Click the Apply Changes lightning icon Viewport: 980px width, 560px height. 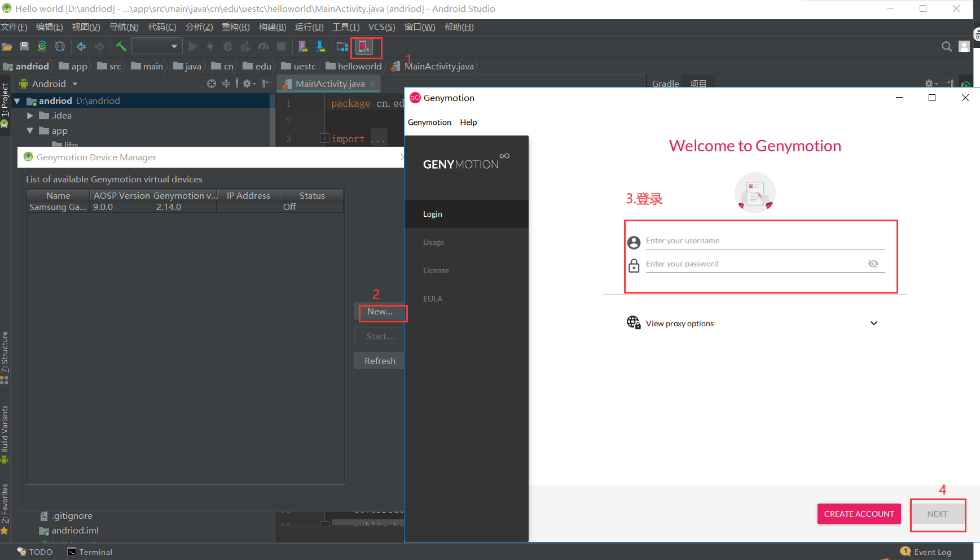pyautogui.click(x=210, y=47)
